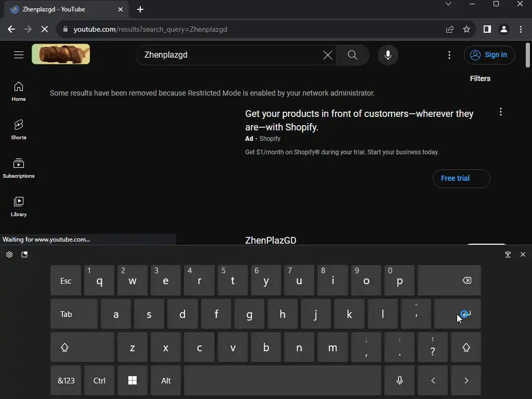
Task: Tap the period key
Action: 400,347
